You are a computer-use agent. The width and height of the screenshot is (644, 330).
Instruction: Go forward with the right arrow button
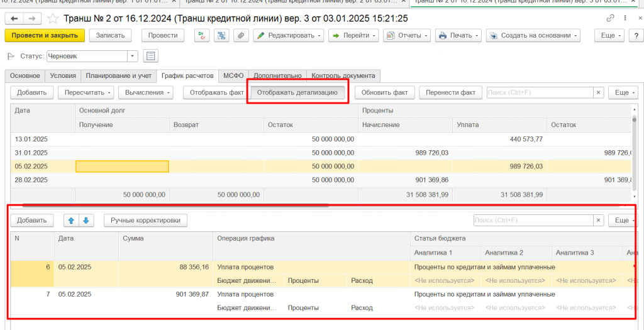coord(33,18)
